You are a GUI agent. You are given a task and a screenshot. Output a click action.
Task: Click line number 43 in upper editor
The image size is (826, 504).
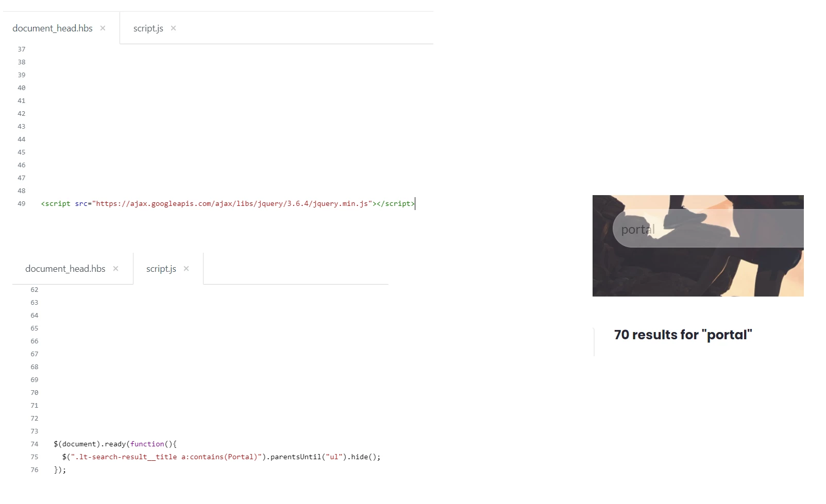click(22, 127)
